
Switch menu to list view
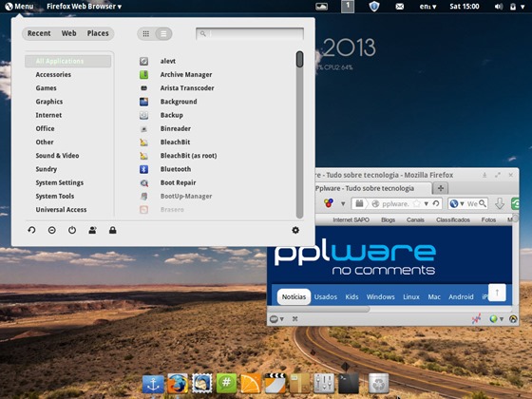(x=163, y=33)
